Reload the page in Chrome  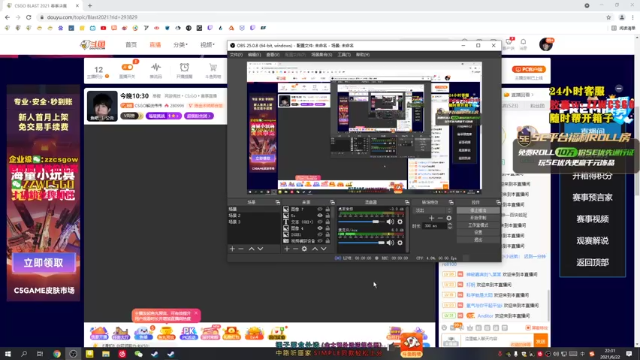tap(29, 17)
